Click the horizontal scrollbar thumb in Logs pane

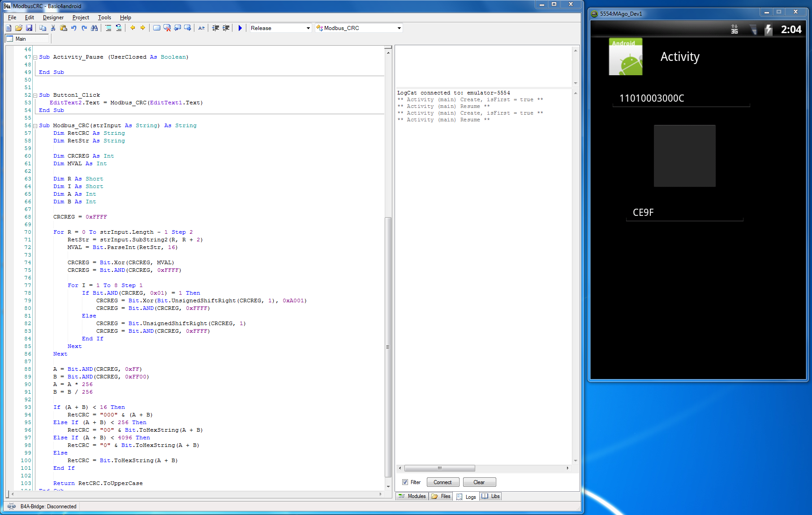click(439, 468)
